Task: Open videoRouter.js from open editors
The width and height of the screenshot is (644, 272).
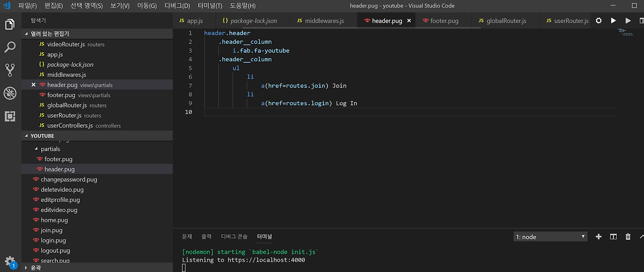Action: [98, 44]
